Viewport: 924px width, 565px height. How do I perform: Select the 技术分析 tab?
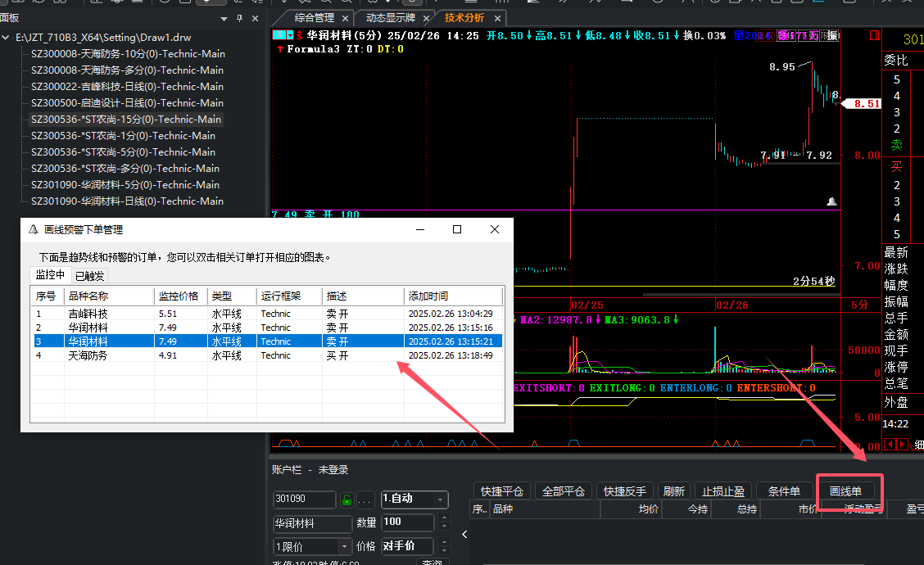[464, 18]
